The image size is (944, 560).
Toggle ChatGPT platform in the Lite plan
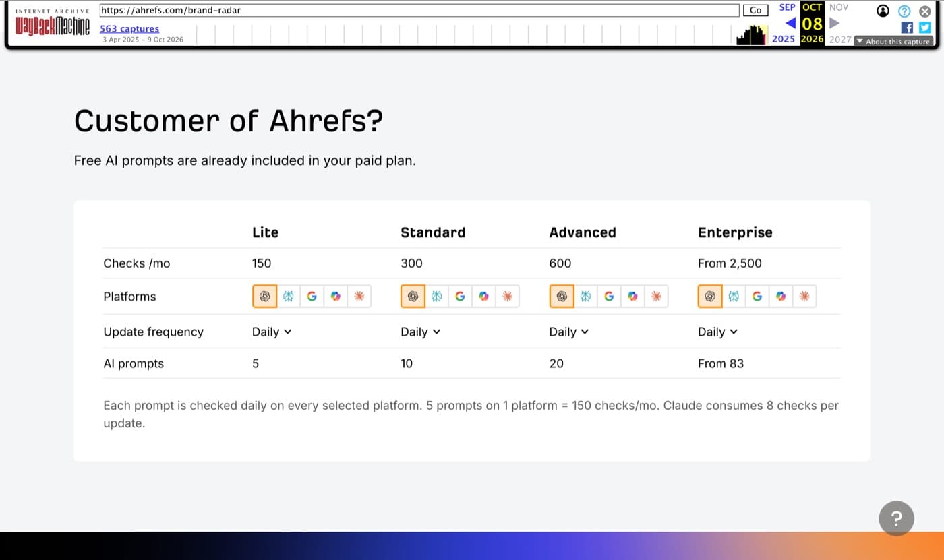[265, 296]
